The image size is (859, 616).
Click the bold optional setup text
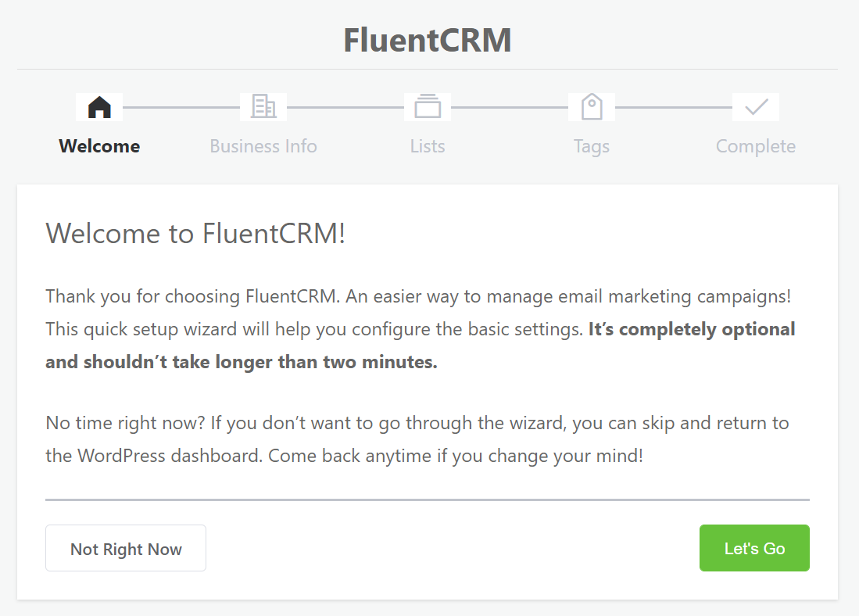(691, 329)
